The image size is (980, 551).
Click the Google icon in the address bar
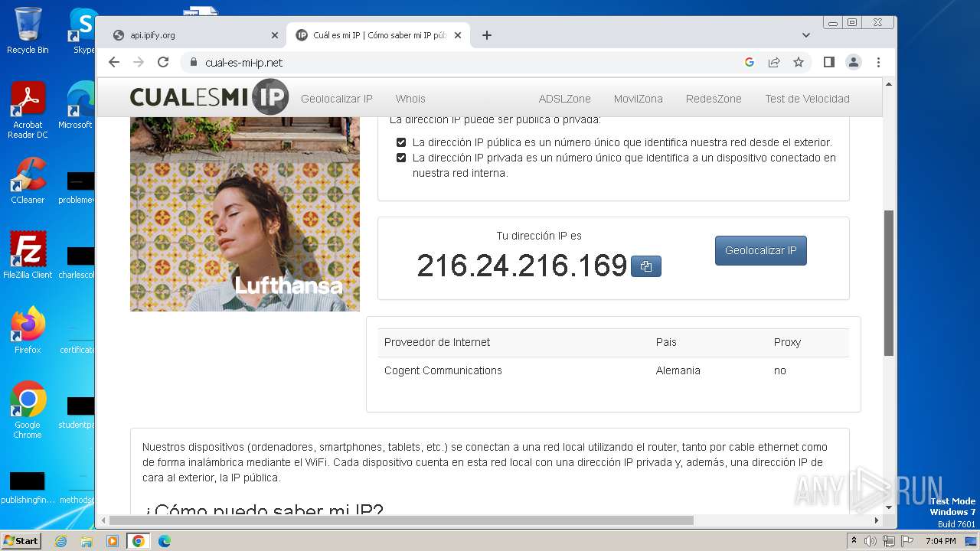750,63
